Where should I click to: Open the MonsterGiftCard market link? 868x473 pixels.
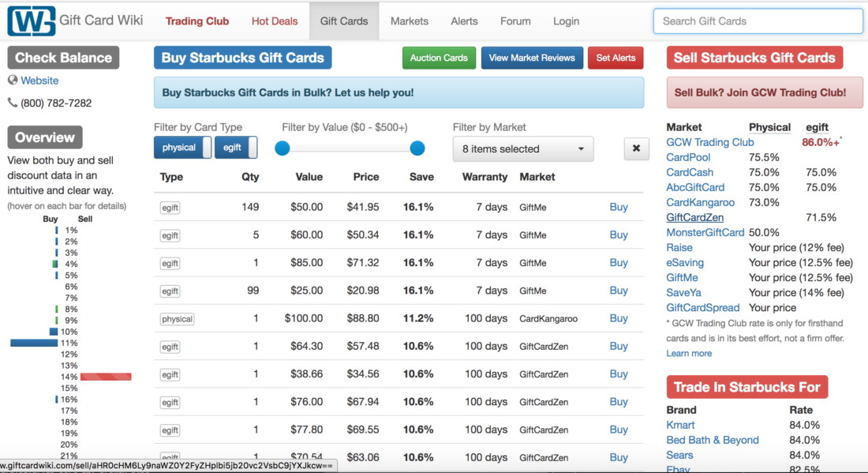click(x=705, y=232)
